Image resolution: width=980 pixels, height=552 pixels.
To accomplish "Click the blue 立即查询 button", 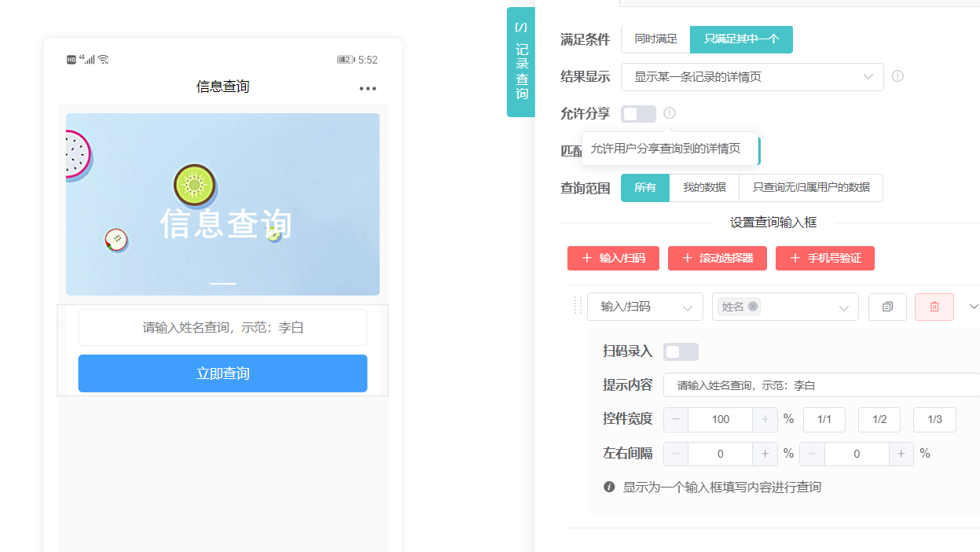I will click(222, 374).
